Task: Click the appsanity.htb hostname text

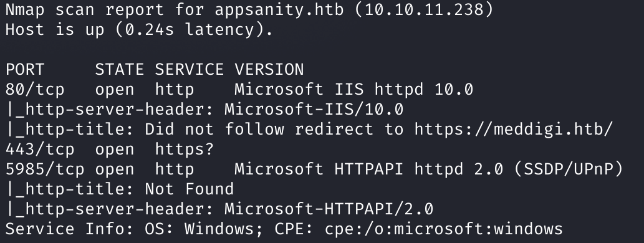Action: 279,9
